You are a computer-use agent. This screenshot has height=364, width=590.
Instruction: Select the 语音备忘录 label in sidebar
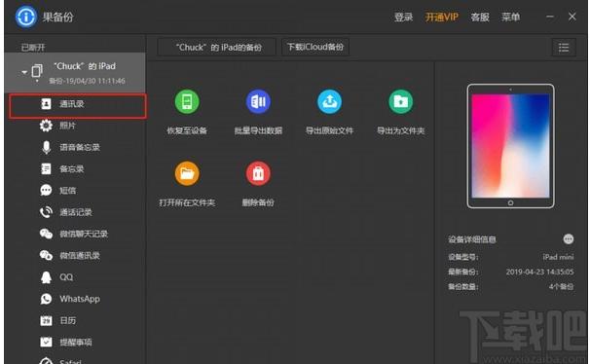point(80,147)
